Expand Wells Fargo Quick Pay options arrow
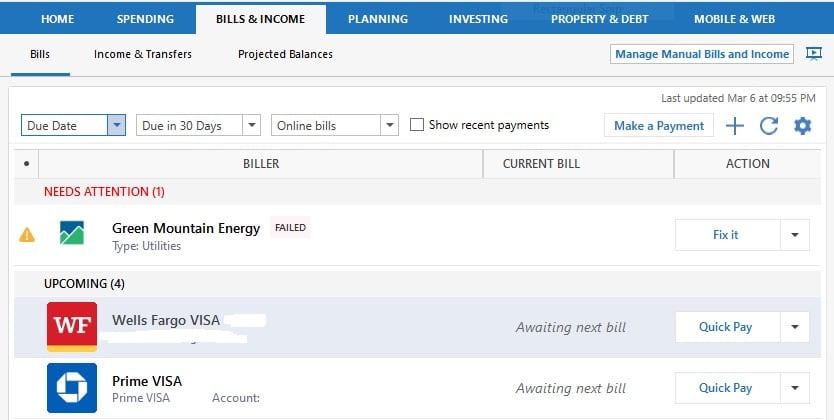The width and height of the screenshot is (834, 420). [794, 327]
